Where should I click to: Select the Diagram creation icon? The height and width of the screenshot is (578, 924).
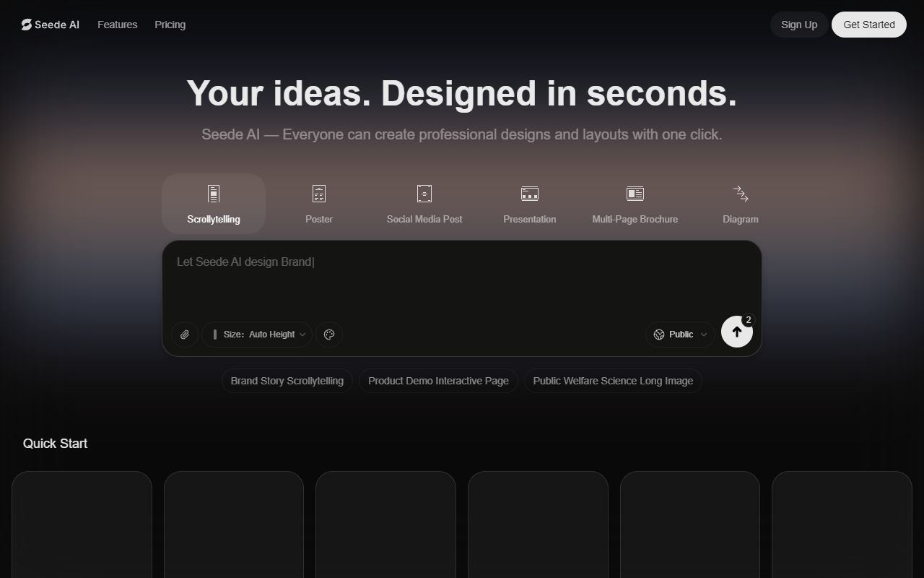point(741,194)
